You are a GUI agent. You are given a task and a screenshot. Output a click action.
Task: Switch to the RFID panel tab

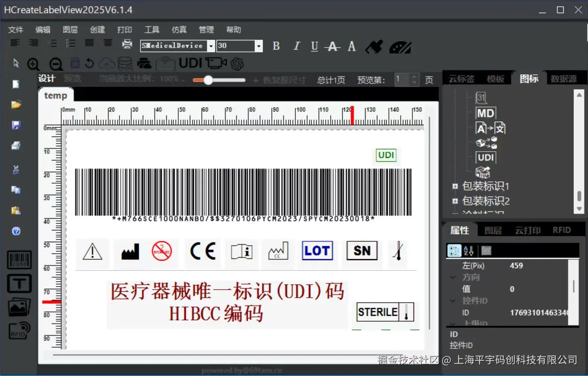coord(562,230)
